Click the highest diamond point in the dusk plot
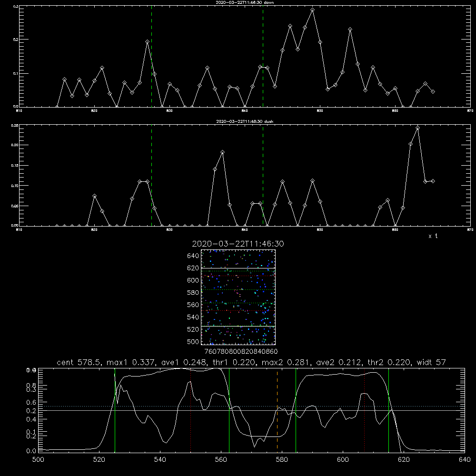 418,128
